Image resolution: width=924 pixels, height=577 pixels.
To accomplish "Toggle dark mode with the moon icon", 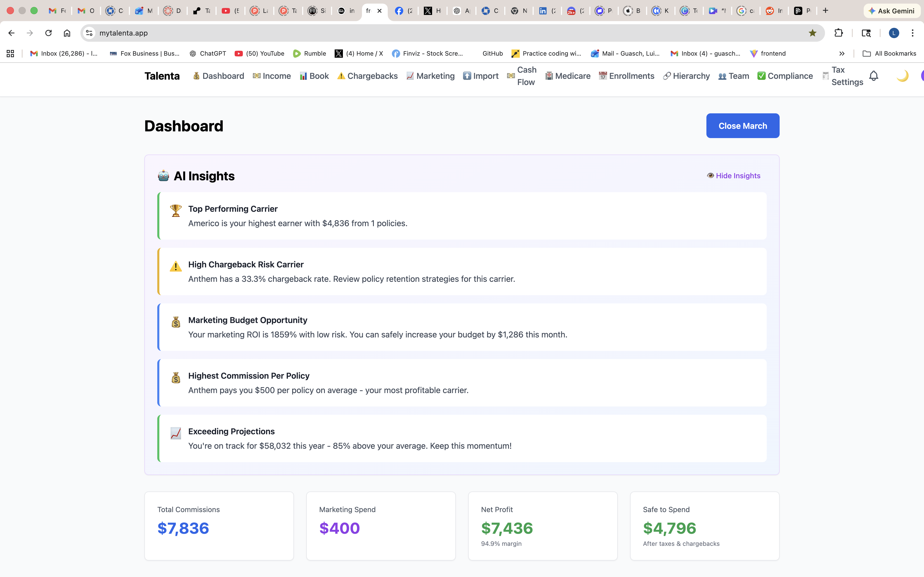I will point(902,75).
